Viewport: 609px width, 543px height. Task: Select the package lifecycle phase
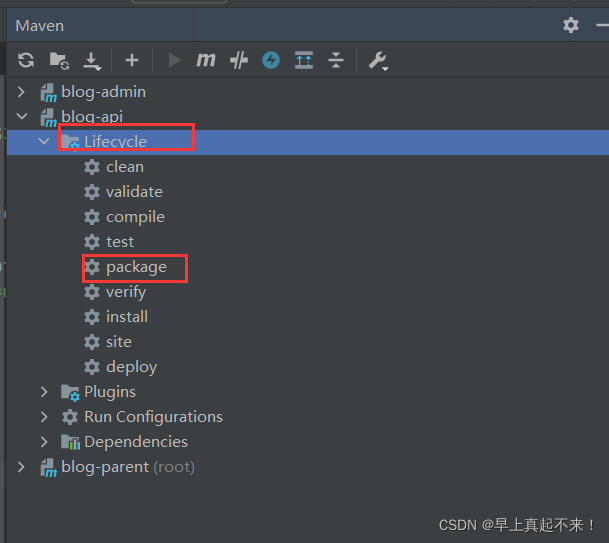[136, 267]
